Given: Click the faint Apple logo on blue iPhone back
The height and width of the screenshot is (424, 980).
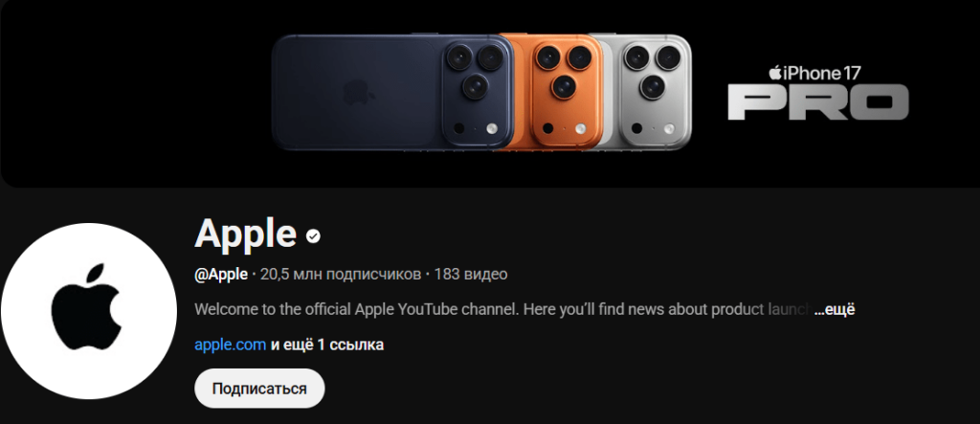Looking at the screenshot, I should 359,93.
